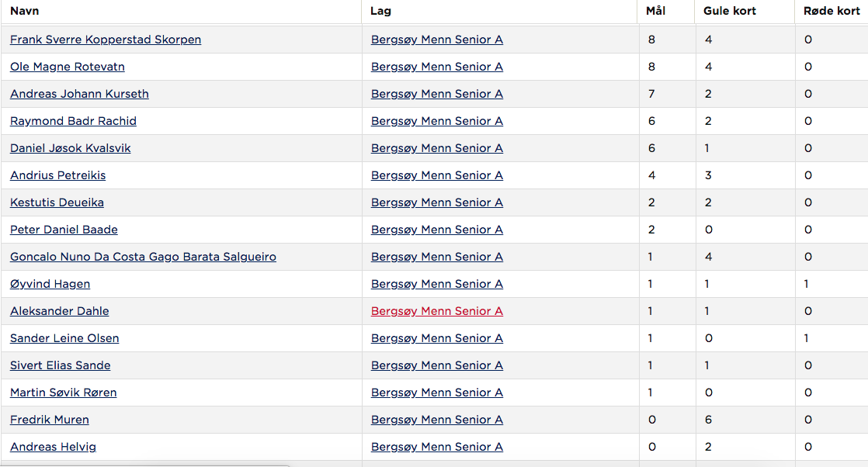Open Frank Sverre Kopperstad Skorpen player link
868x467 pixels.
[x=105, y=40]
